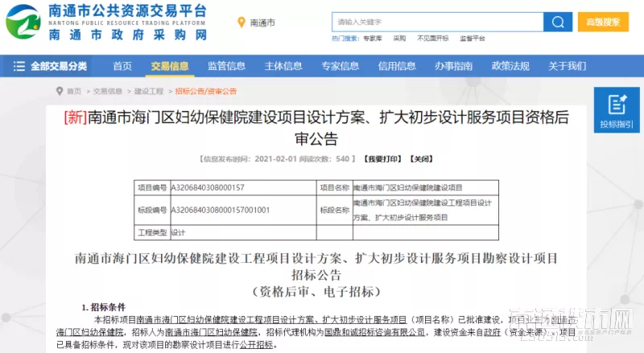Image resolution: width=644 pixels, height=353 pixels.
Task: Open the 关于我们 nav tab
Action: [568, 66]
